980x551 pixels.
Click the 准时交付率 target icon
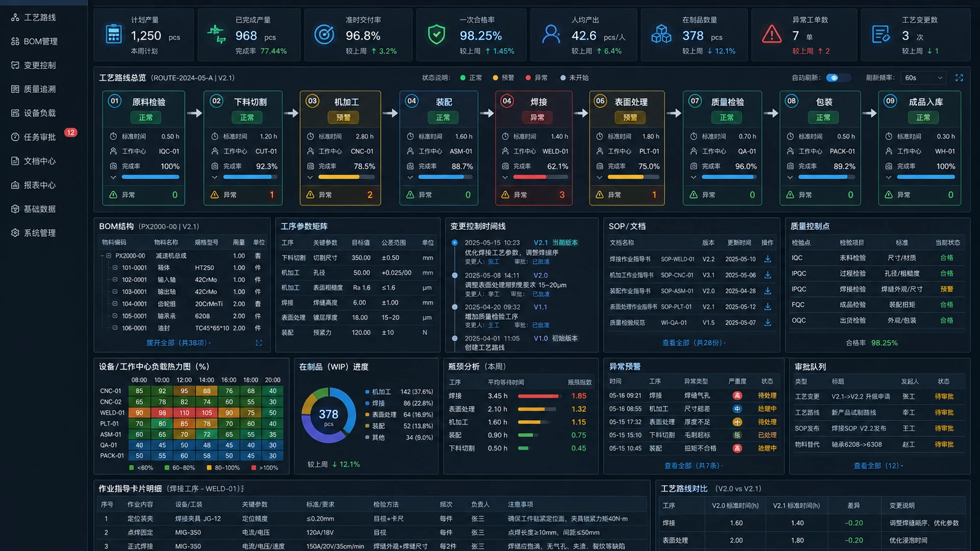(x=324, y=34)
